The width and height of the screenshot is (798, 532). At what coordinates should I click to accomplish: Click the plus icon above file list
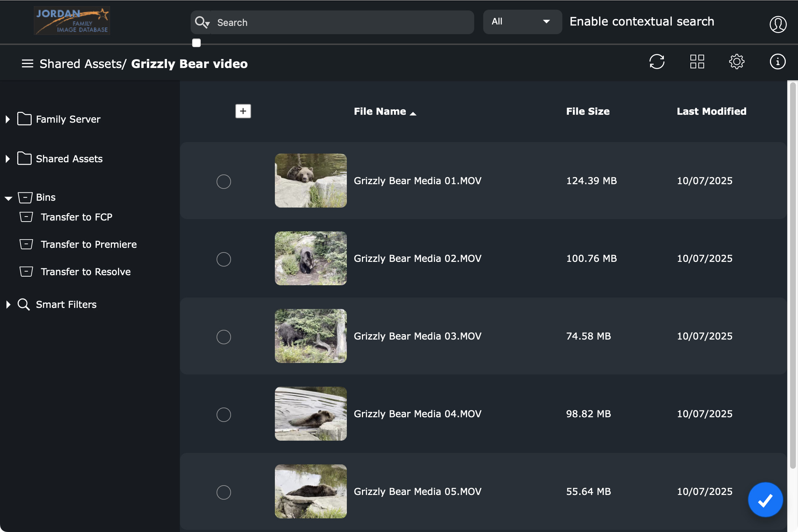click(243, 111)
